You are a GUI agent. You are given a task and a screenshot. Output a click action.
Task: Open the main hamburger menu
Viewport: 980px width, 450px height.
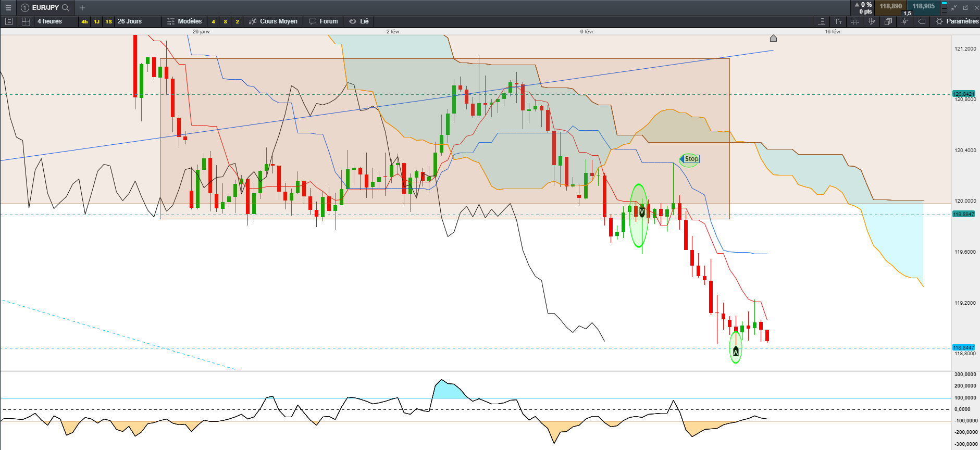coord(8,8)
